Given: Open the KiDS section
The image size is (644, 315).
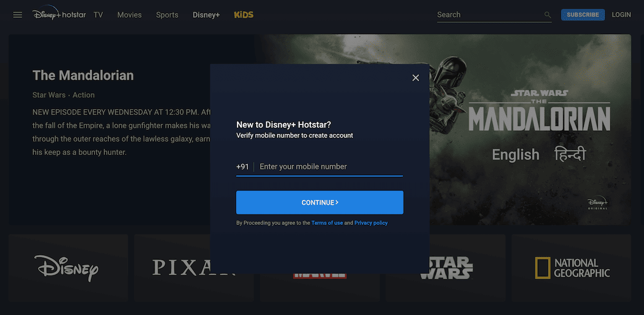Looking at the screenshot, I should coord(244,15).
